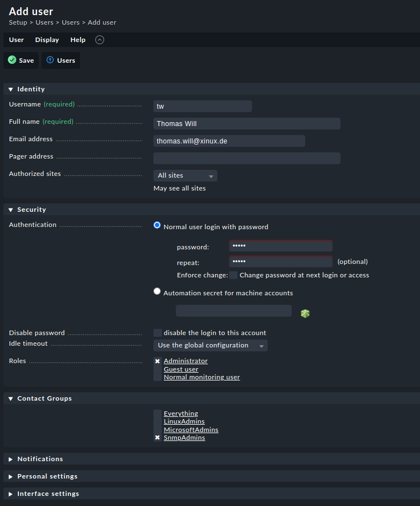Uncheck the SnmpAdmins contact group
420x506 pixels.
(x=157, y=438)
